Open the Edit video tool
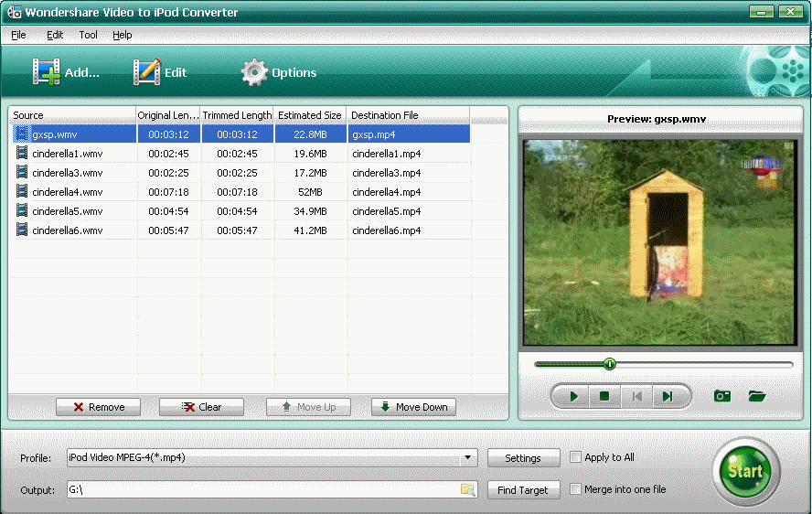812x514 pixels. coord(146,72)
